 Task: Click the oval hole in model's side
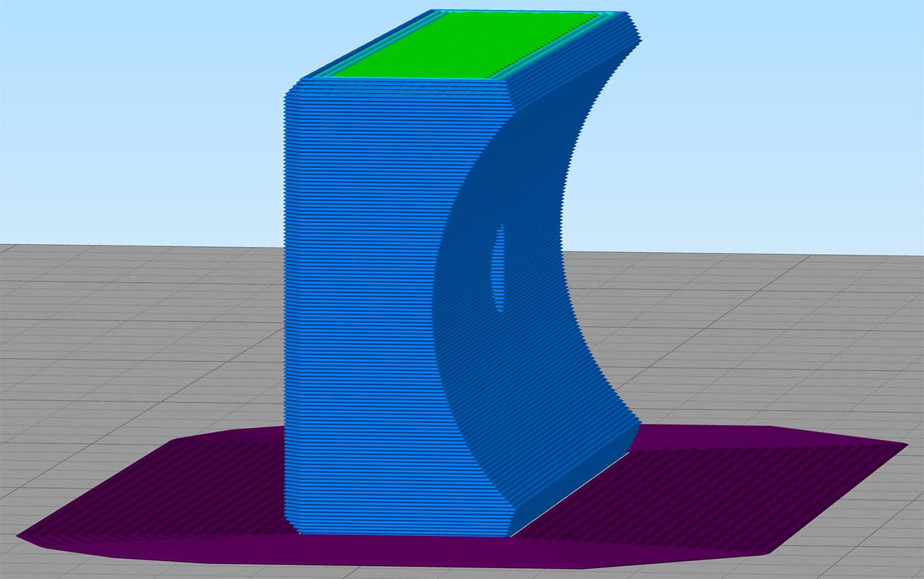(x=498, y=269)
